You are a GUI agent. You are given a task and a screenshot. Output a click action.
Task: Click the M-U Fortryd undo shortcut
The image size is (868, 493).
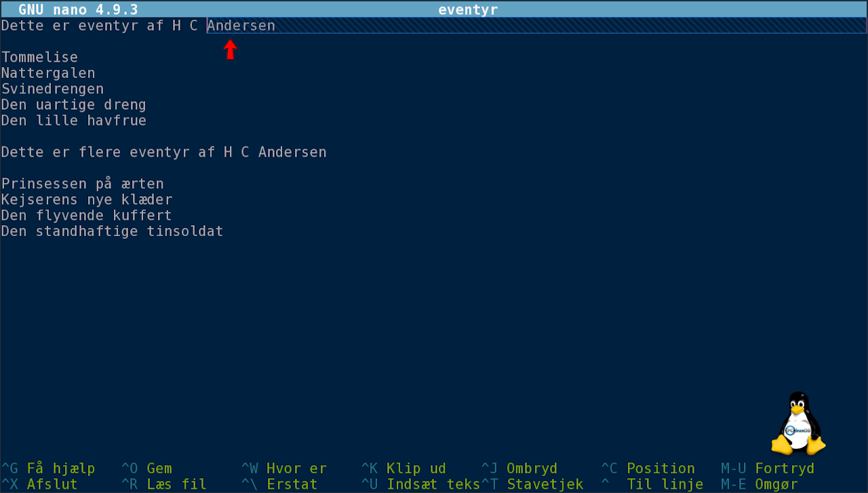767,469
